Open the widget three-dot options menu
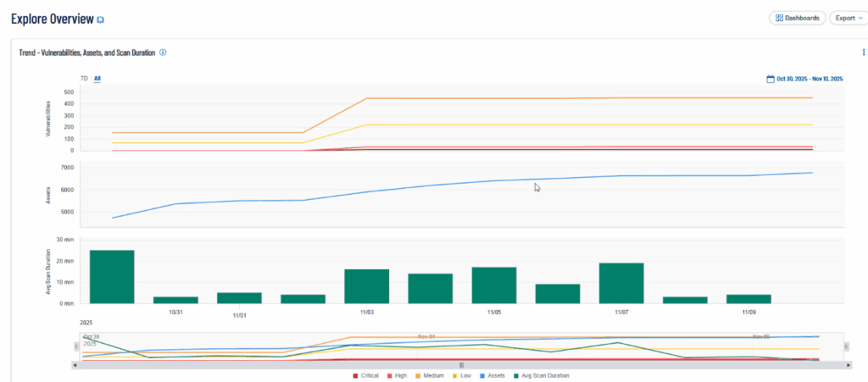 coord(863,53)
